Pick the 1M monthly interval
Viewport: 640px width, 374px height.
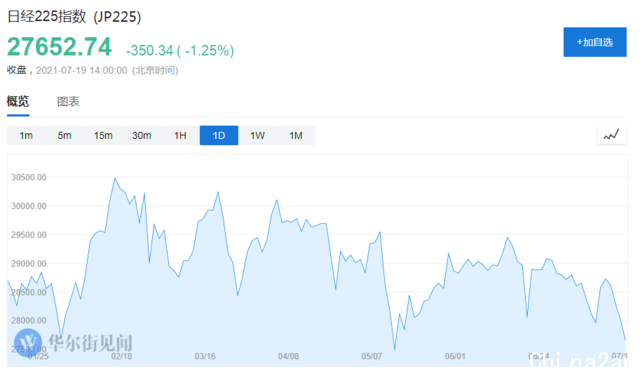pyautogui.click(x=296, y=136)
